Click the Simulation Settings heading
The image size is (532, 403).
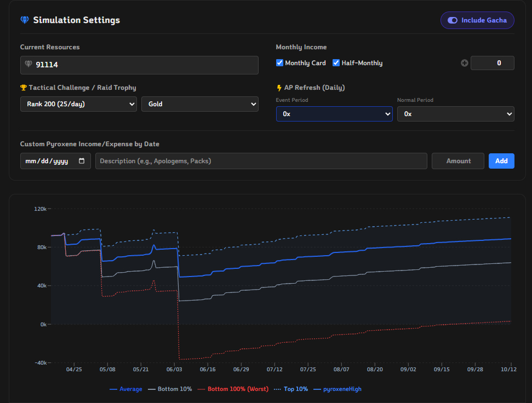coord(76,20)
